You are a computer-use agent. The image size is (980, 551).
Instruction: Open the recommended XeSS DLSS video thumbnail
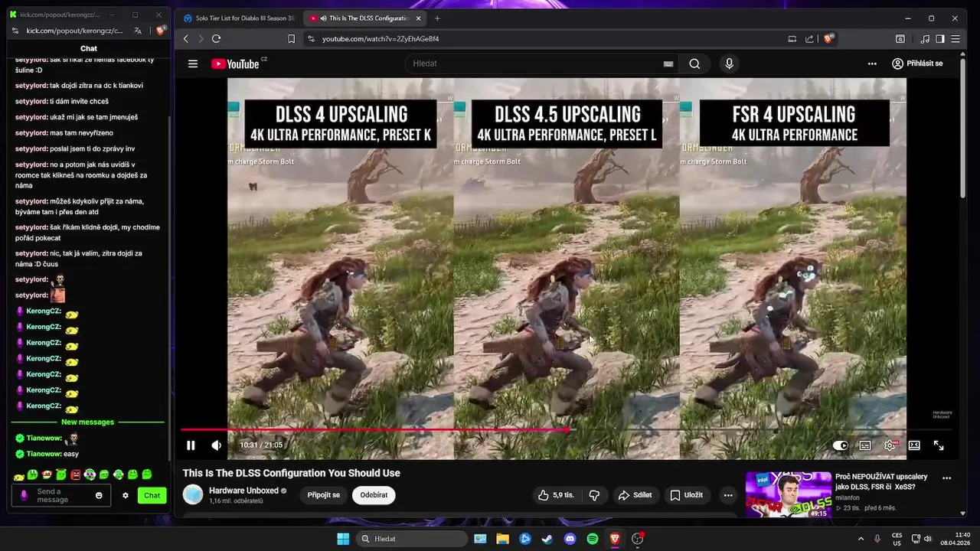[789, 494]
